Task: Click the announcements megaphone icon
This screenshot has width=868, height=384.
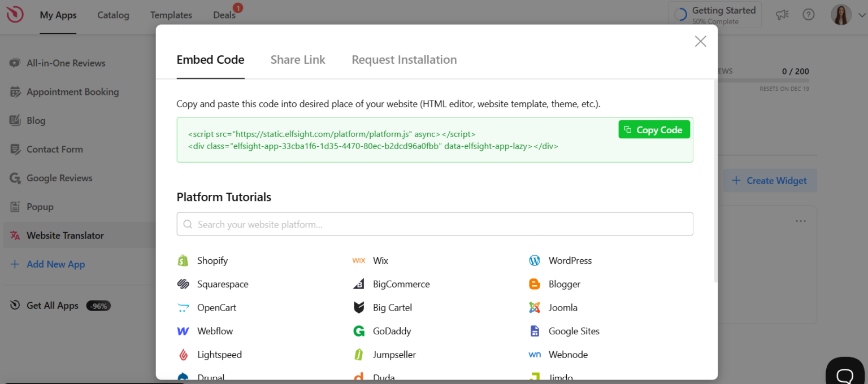Action: click(782, 15)
